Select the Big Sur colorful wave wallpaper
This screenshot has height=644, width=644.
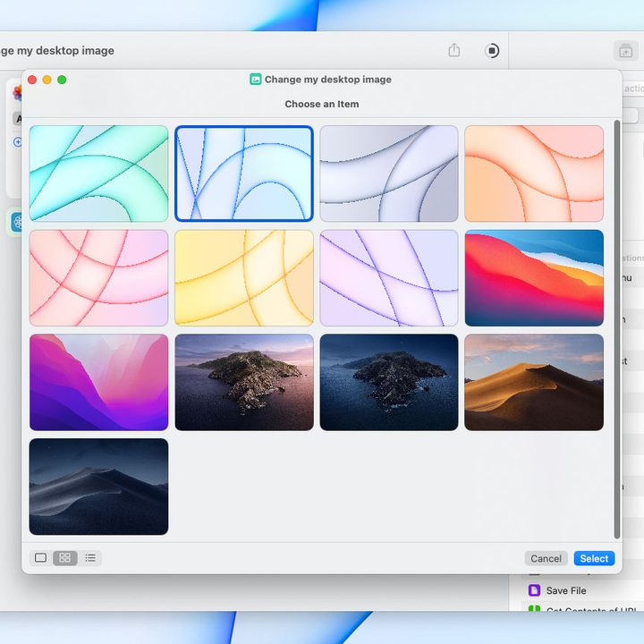click(x=534, y=277)
